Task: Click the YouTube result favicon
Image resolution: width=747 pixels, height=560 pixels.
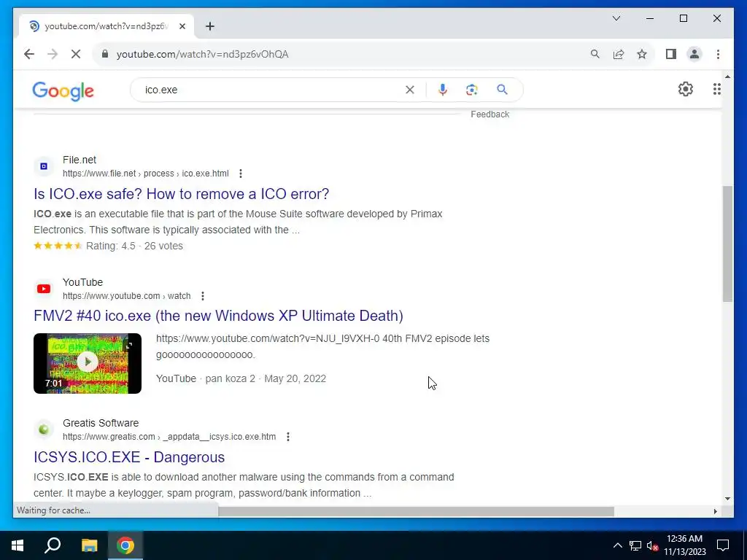Action: pos(44,289)
